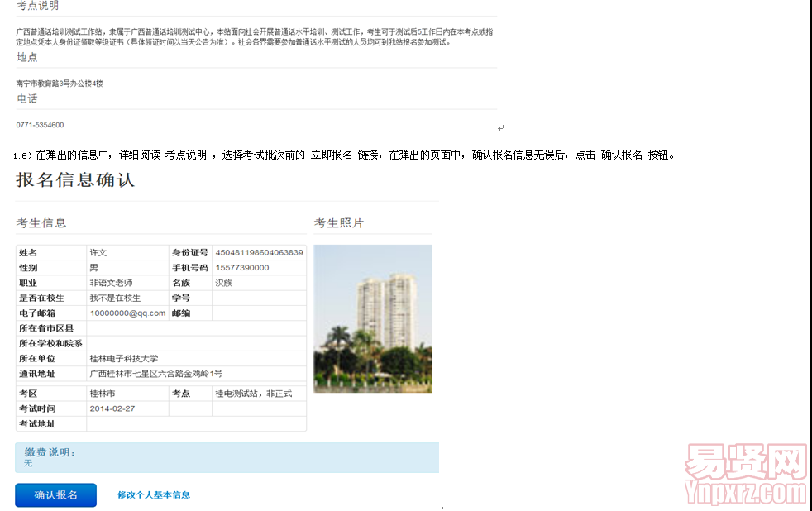Screen dimensions: 812x511
Task: Select exam site 桂电测试站，非正式
Action: click(254, 394)
